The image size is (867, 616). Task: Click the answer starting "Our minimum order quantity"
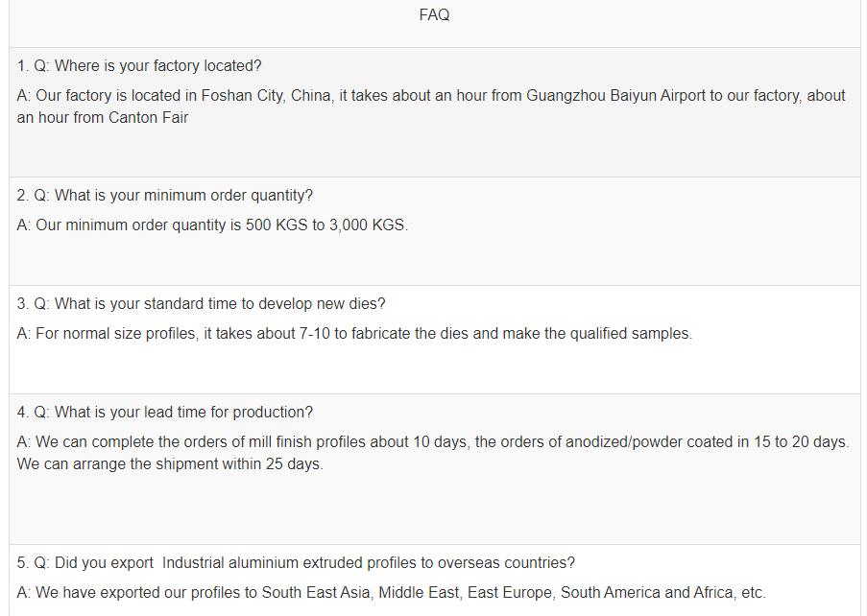(212, 225)
